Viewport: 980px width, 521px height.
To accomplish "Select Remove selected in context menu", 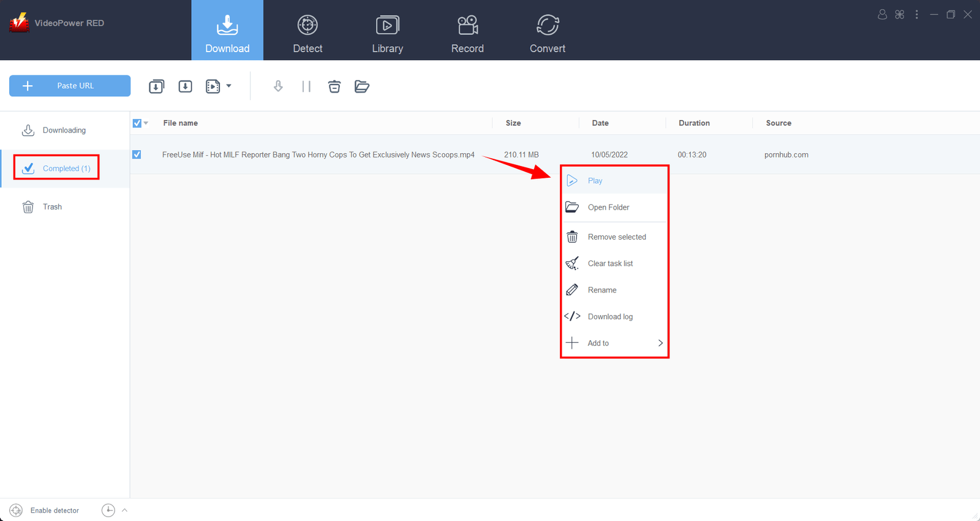I will (614, 237).
